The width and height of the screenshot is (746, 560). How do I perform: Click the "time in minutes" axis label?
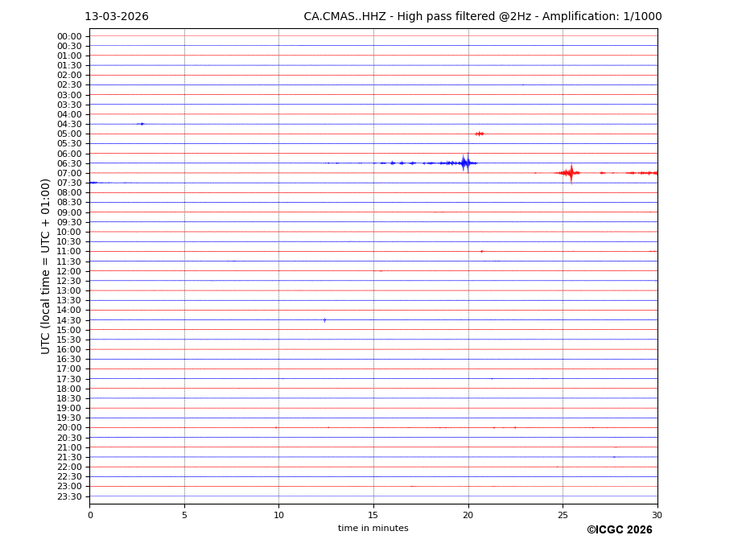coord(373,529)
